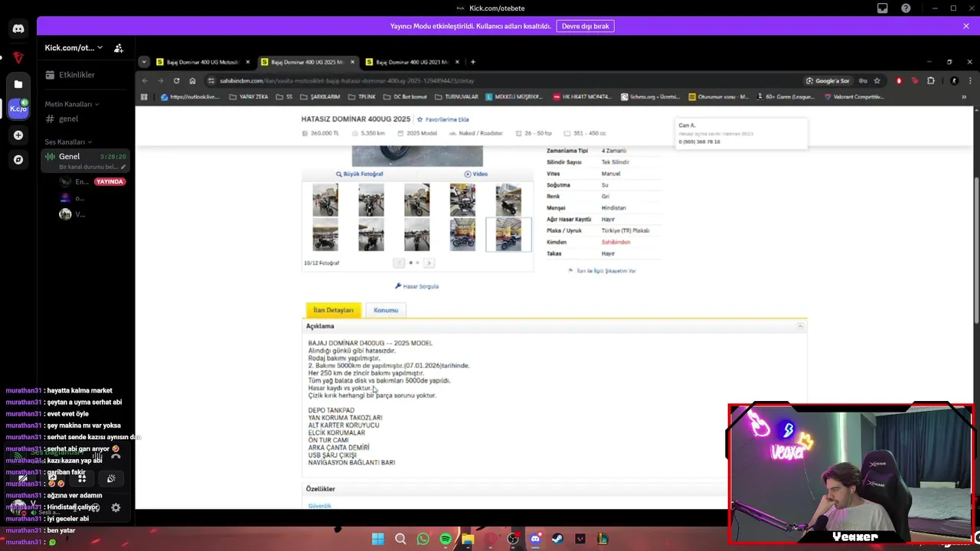The height and width of the screenshot is (551, 980).
Task: Disconnect from voice with the hang-up icon
Action: [116, 455]
